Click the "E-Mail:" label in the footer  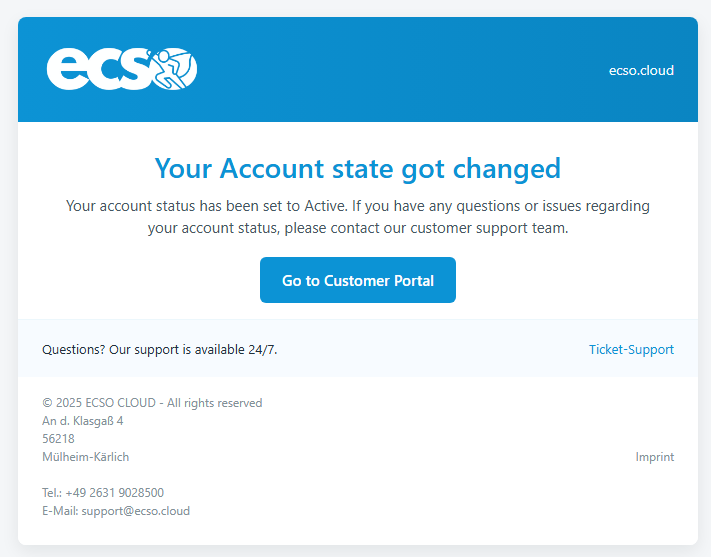pyautogui.click(x=60, y=511)
